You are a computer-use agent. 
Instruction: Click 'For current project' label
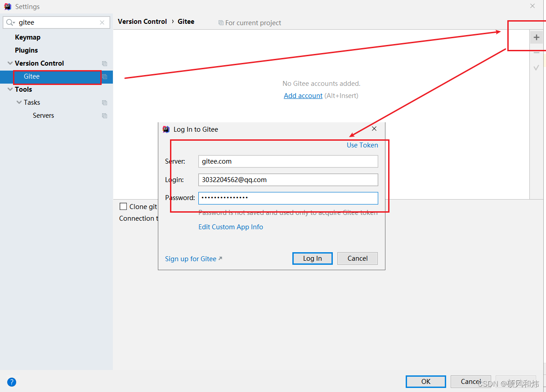click(x=253, y=23)
